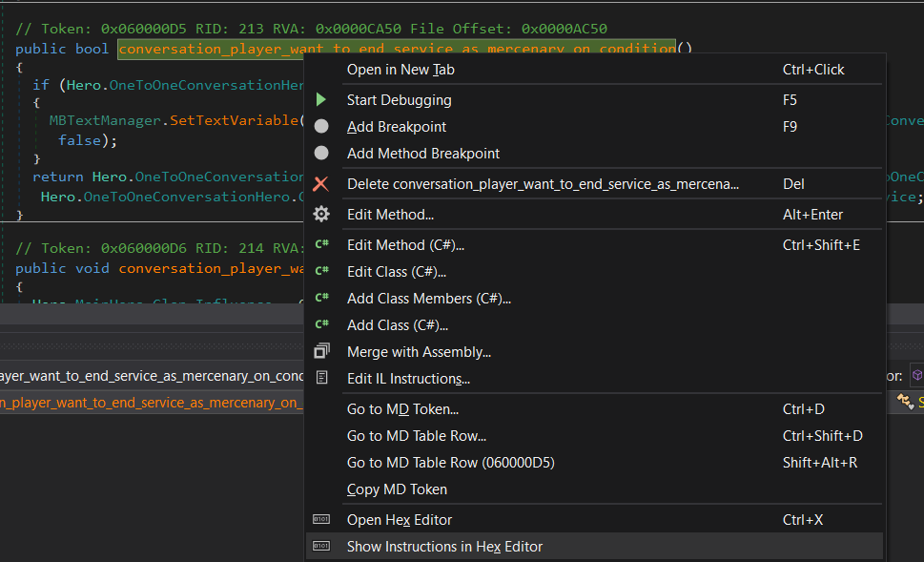This screenshot has width=924, height=562.
Task: Click the 'false);' keyword line in code
Action: coord(88,140)
